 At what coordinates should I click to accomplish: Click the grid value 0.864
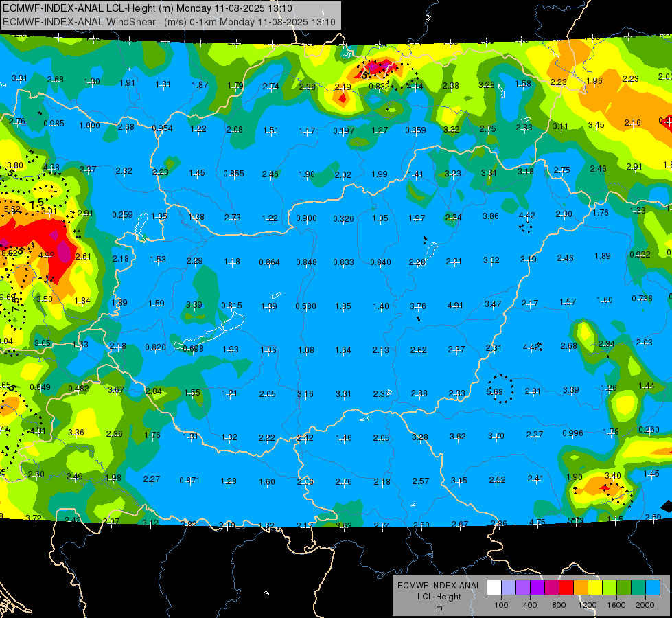click(x=269, y=262)
